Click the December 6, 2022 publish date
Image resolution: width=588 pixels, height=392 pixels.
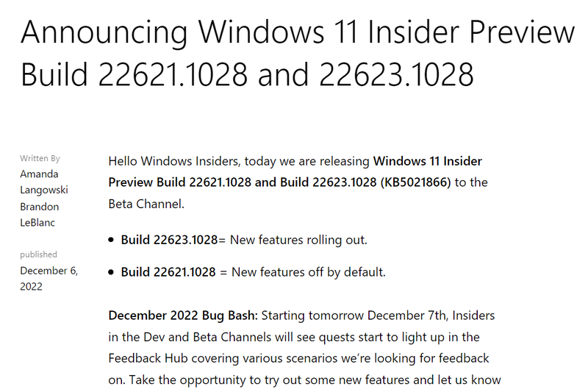[x=49, y=278]
